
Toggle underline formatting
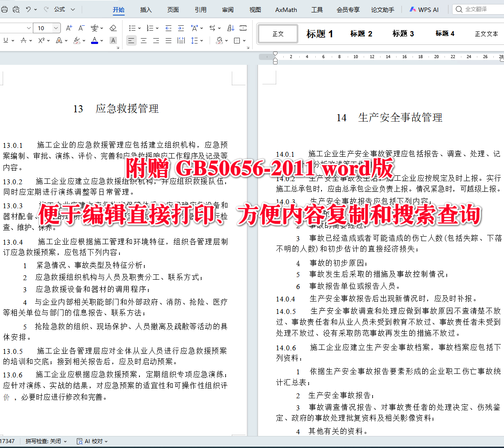[5, 40]
